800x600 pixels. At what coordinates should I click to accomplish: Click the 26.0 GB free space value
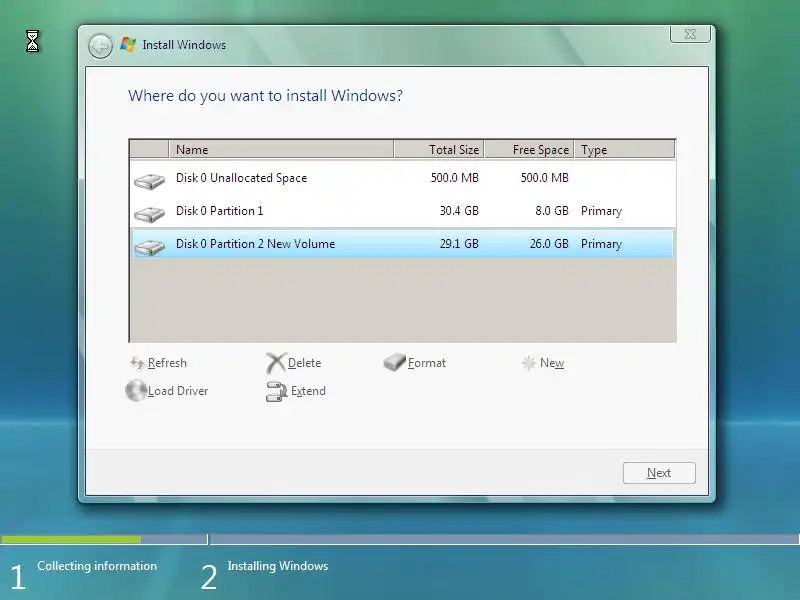coord(549,244)
